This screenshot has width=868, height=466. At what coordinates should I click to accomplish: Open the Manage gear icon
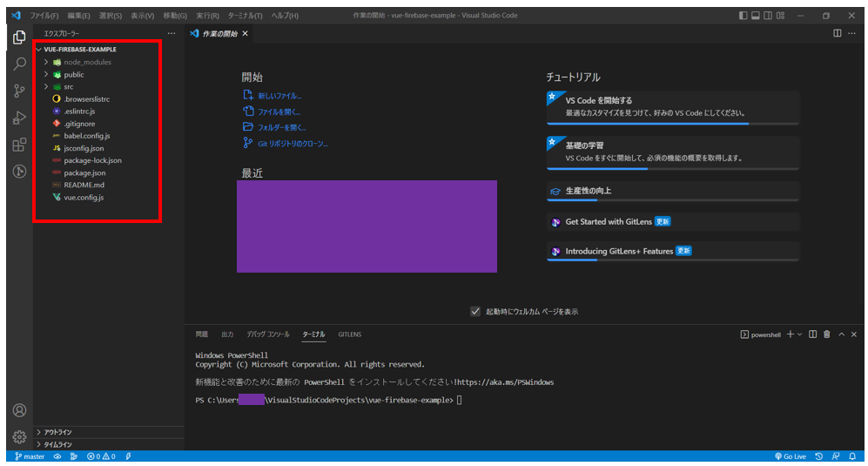[19, 437]
